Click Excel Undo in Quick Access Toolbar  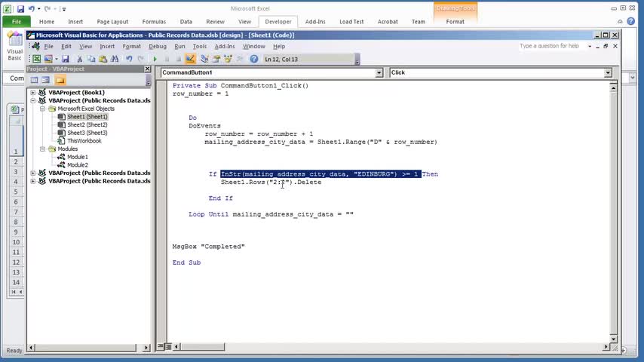pyautogui.click(x=31, y=8)
